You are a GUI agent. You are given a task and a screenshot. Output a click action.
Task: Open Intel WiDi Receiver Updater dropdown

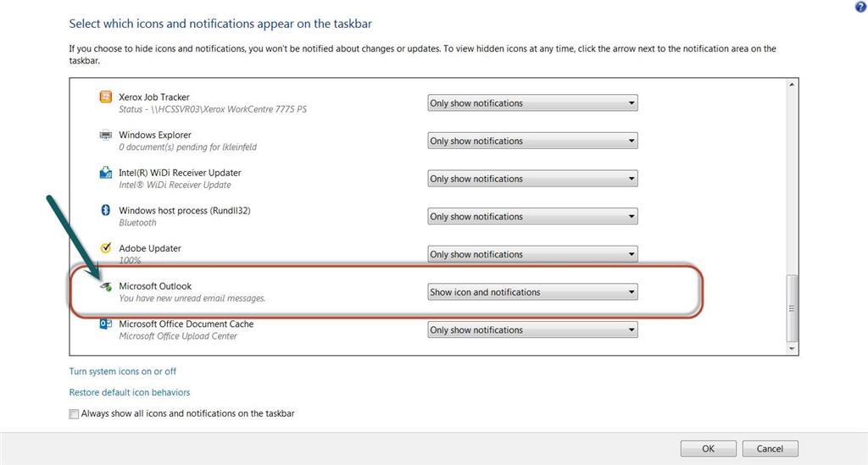(532, 179)
